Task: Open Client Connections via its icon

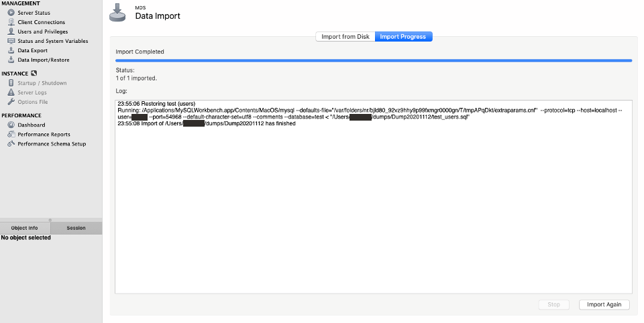Action: [x=11, y=22]
